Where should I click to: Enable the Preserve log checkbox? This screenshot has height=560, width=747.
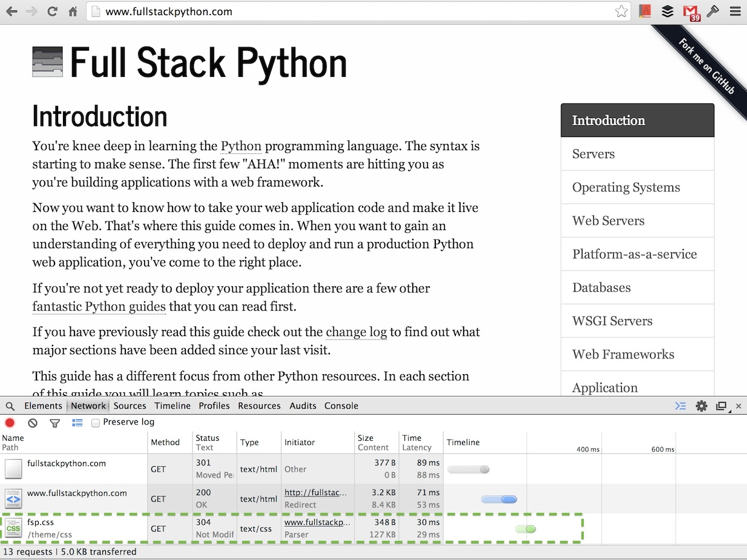pyautogui.click(x=95, y=422)
